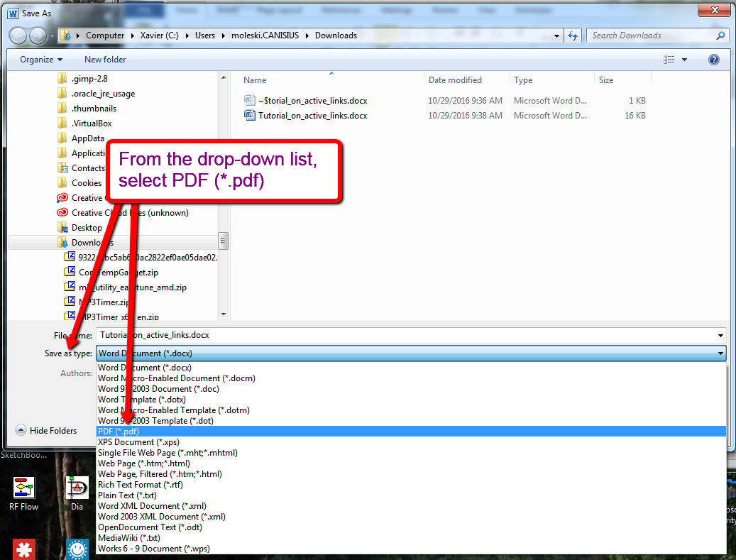
Task: Click the refresh icon beside address bar
Action: (572, 35)
